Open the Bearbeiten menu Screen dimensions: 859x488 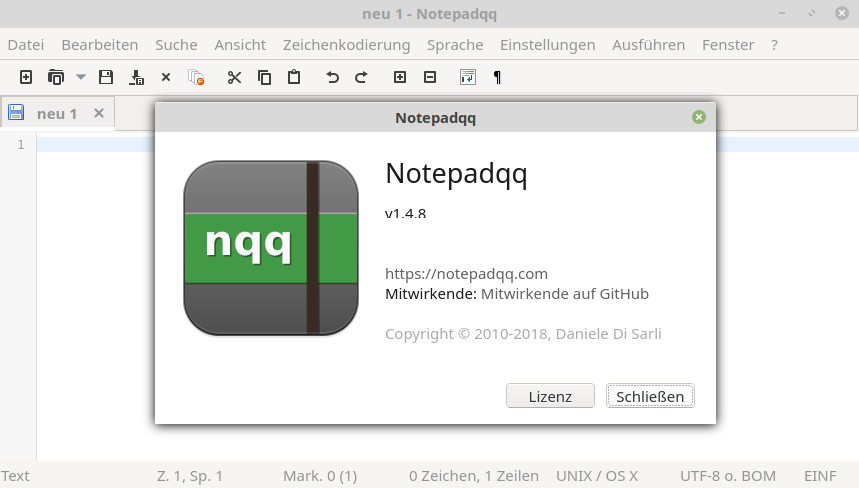[100, 45]
